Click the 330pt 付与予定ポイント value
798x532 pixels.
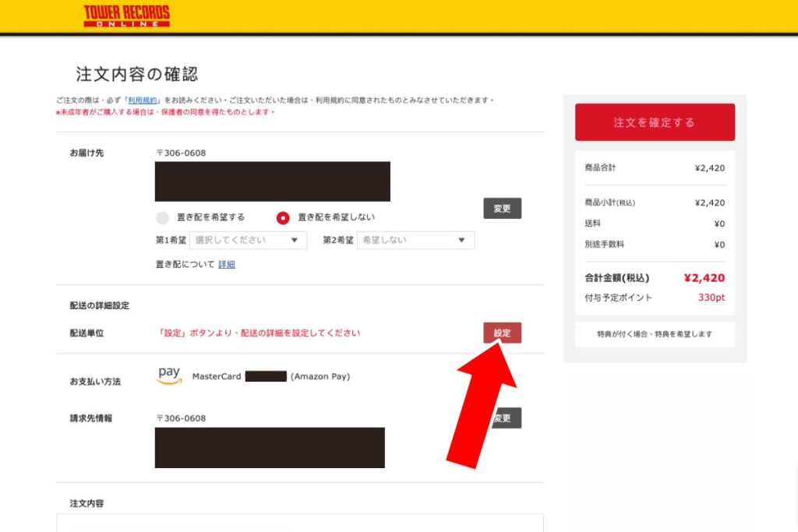coord(711,298)
